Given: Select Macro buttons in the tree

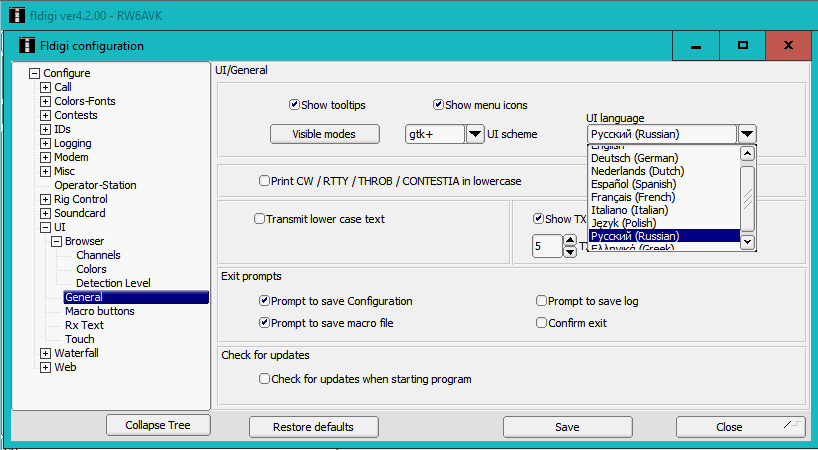Looking at the screenshot, I should click(100, 311).
